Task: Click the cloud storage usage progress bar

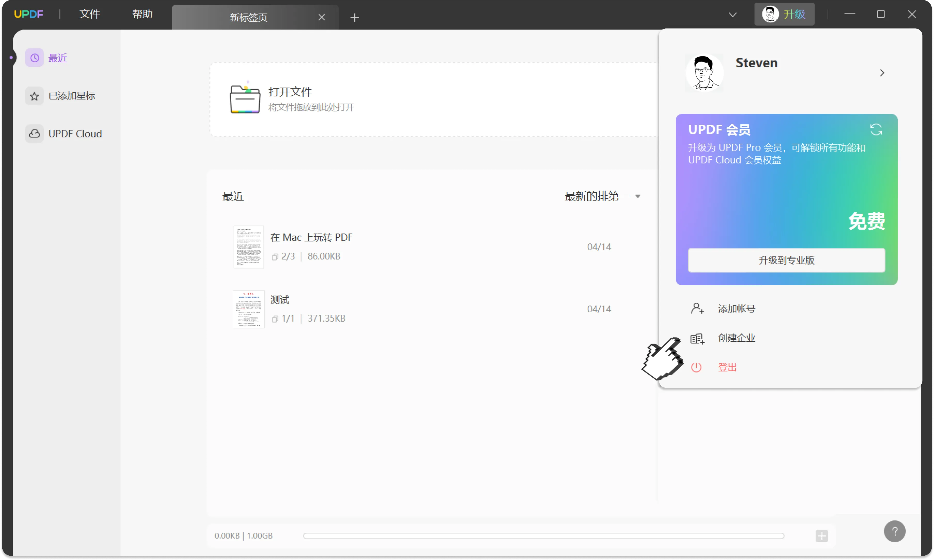Action: tap(543, 536)
